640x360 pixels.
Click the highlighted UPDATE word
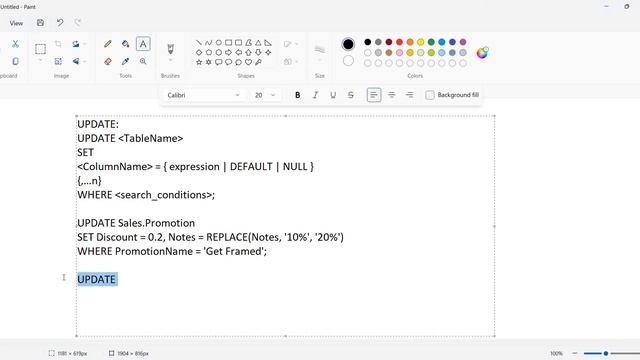tap(97, 279)
